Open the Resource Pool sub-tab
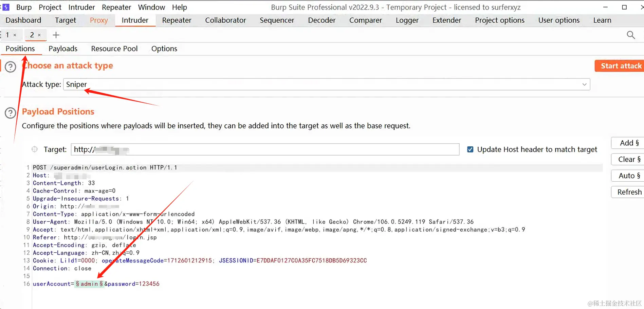 click(x=114, y=49)
